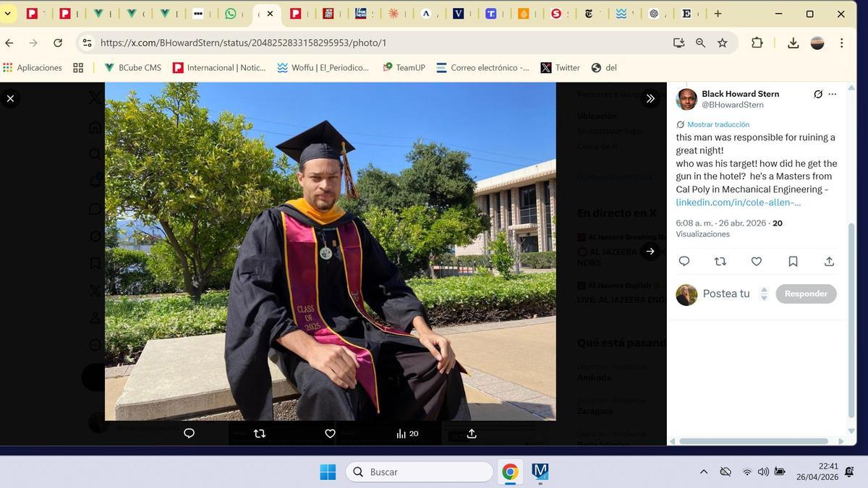This screenshot has height=488, width=868.
Task: Open the TeamUP bookmark
Action: [x=404, y=67]
